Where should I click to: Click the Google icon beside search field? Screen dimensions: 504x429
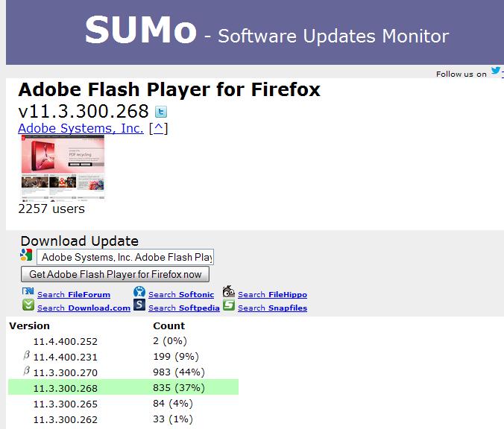pos(27,255)
